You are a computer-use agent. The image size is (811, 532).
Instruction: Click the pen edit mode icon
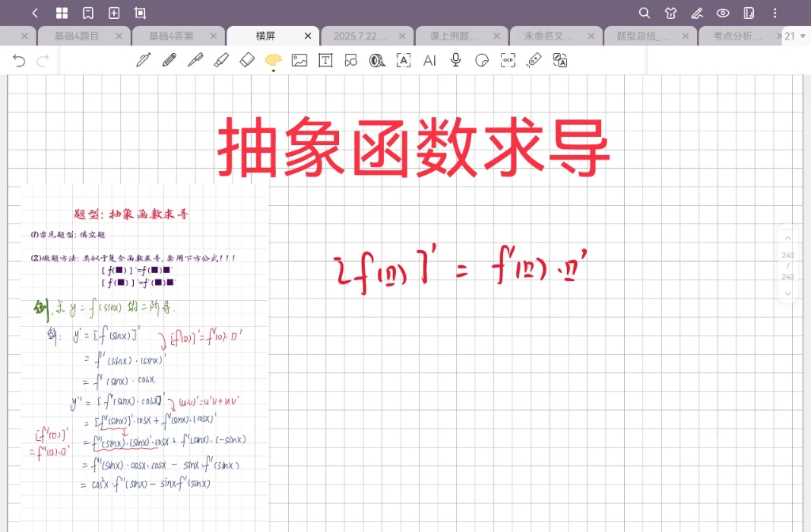697,13
